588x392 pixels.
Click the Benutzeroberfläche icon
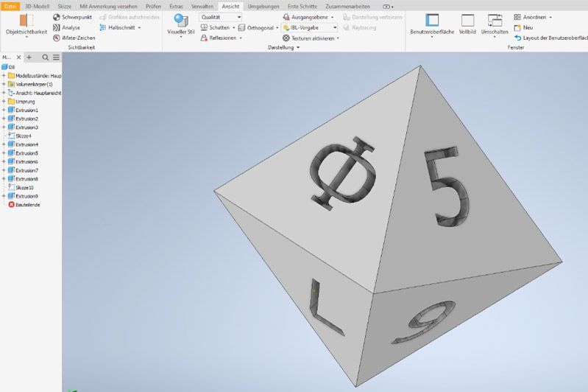pos(432,21)
